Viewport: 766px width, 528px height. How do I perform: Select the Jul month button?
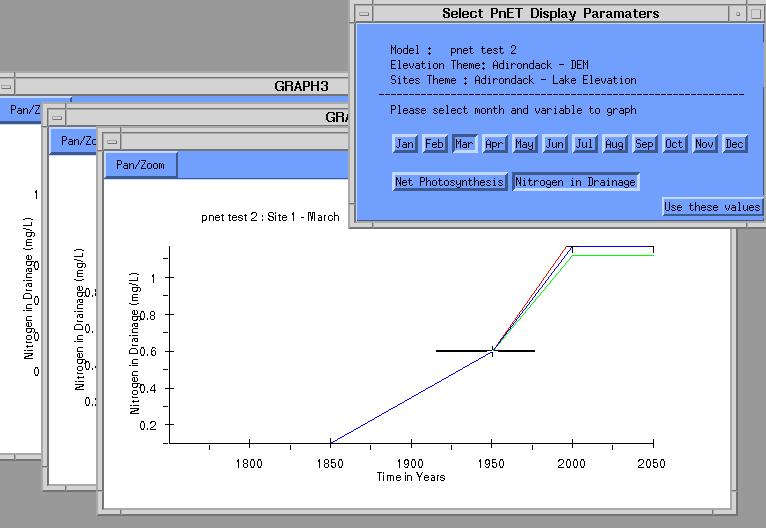584,144
